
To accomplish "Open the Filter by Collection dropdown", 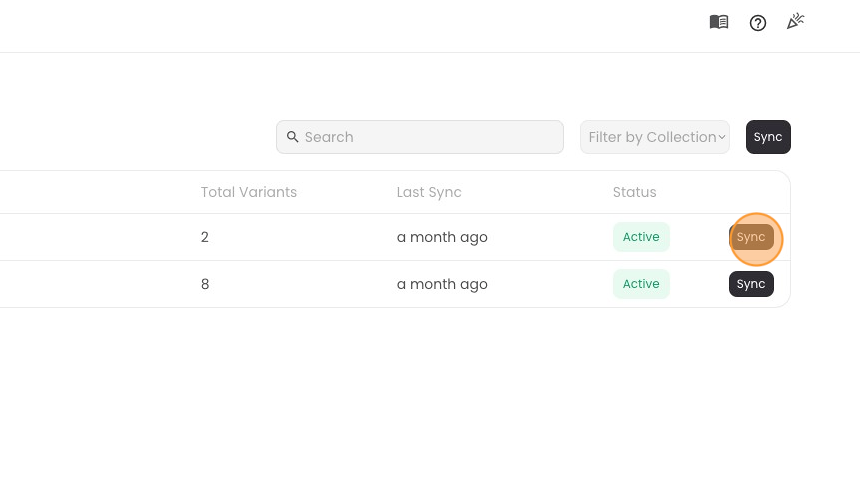I will [x=654, y=137].
